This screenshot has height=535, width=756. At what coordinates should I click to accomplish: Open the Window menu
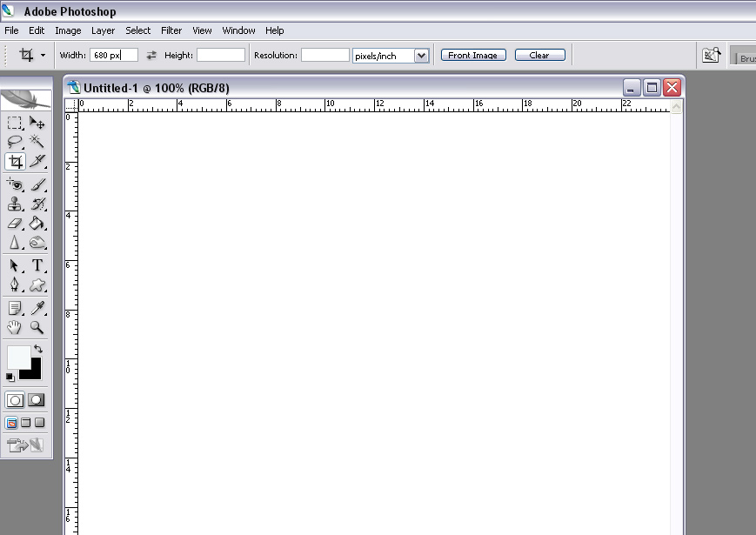(x=238, y=30)
